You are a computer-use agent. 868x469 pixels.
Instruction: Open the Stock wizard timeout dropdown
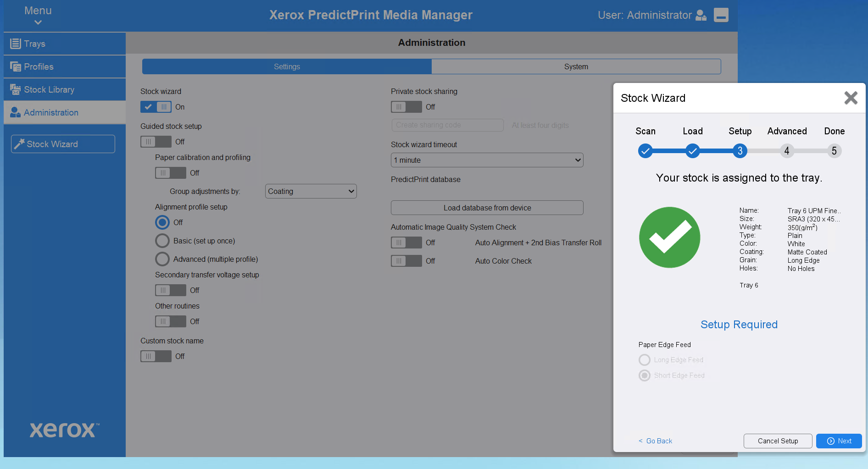pos(487,160)
